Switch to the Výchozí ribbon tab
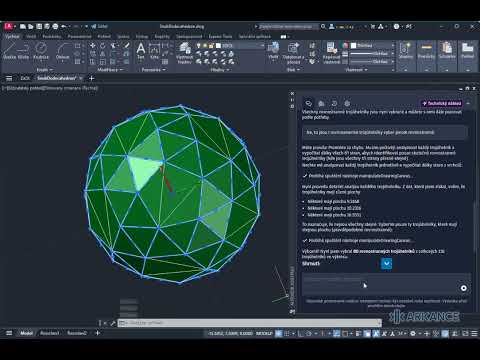The width and height of the screenshot is (480, 360). point(12,36)
